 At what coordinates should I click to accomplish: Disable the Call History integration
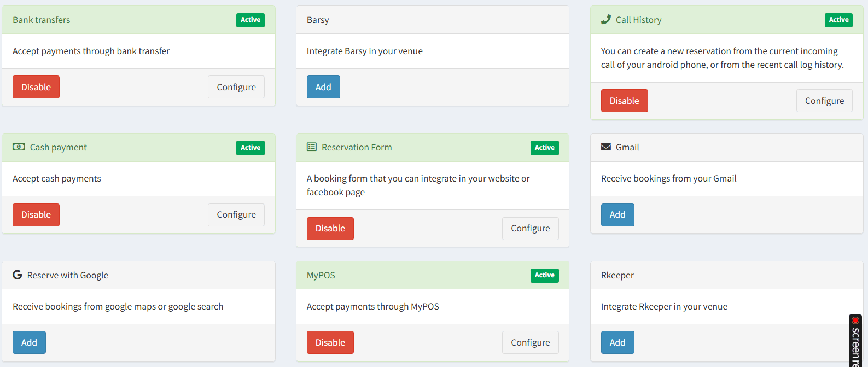coord(624,101)
